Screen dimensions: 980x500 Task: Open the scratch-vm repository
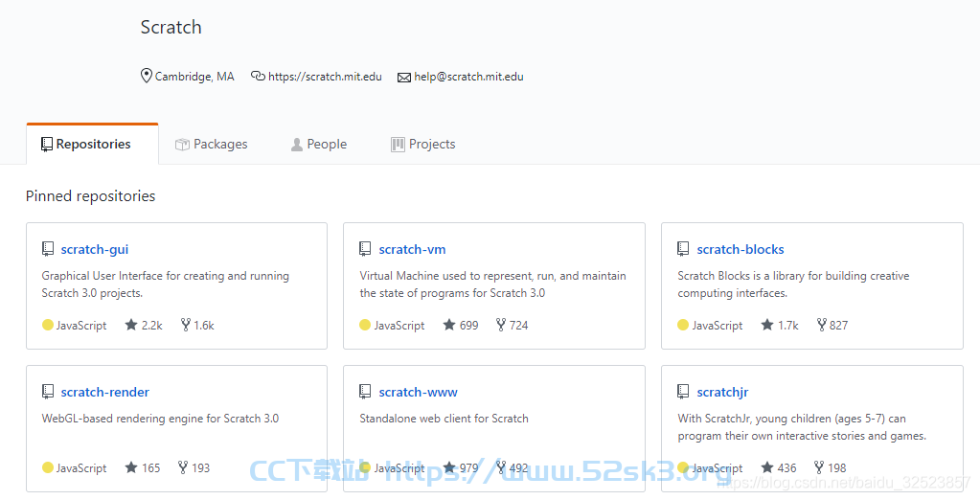(413, 249)
